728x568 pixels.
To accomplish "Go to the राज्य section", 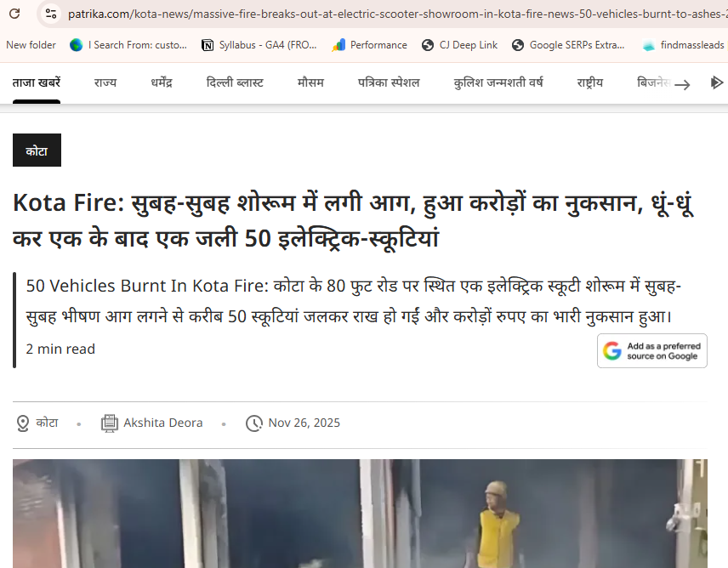I will (105, 83).
